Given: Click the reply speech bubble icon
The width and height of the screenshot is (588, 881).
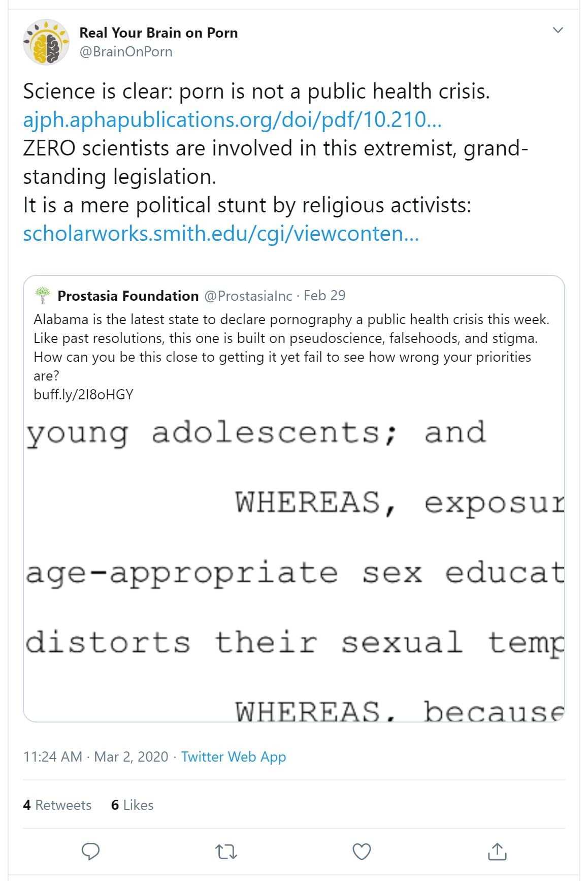Looking at the screenshot, I should click(90, 851).
